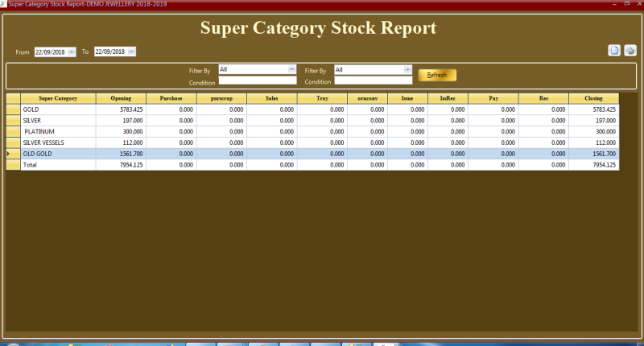Click the Sales column header

click(x=270, y=98)
